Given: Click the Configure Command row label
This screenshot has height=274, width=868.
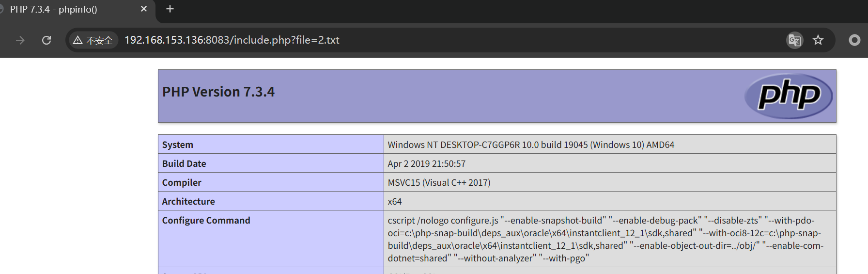Looking at the screenshot, I should [206, 220].
